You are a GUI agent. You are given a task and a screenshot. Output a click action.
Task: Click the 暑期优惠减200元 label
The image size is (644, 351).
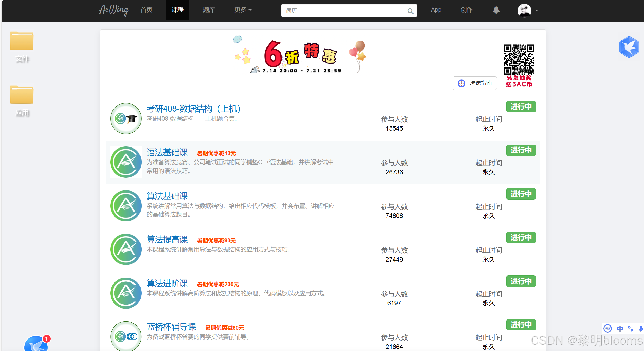point(218,284)
